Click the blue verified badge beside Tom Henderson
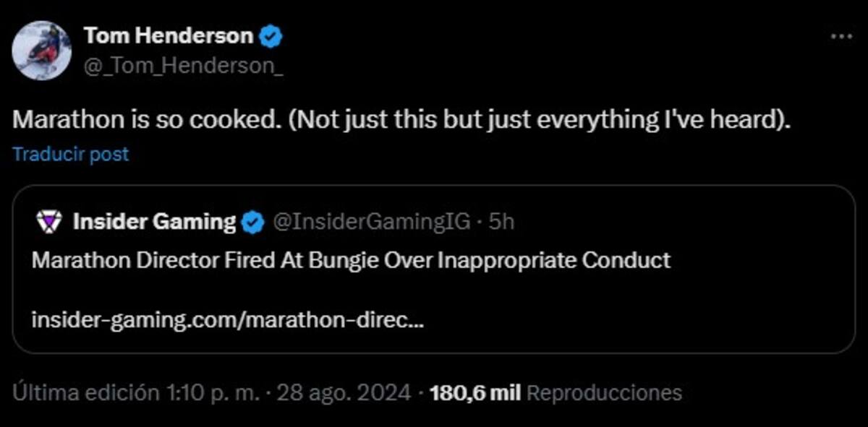 tap(271, 35)
